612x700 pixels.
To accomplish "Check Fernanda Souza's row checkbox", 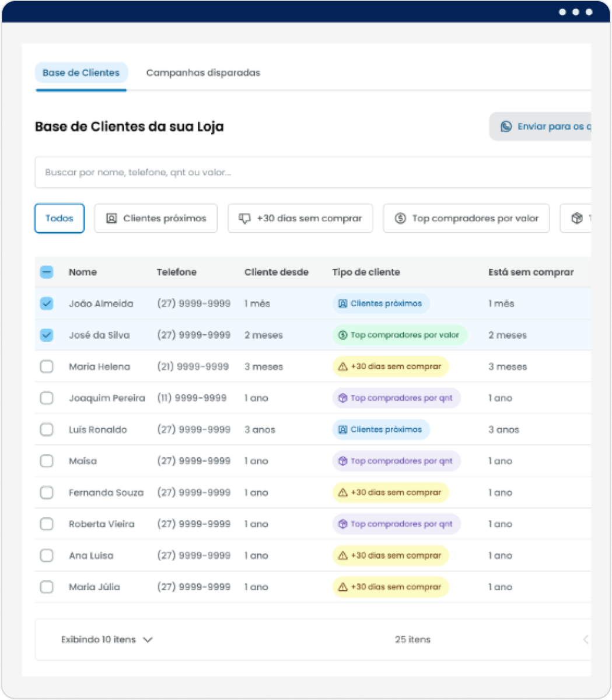I will (47, 492).
